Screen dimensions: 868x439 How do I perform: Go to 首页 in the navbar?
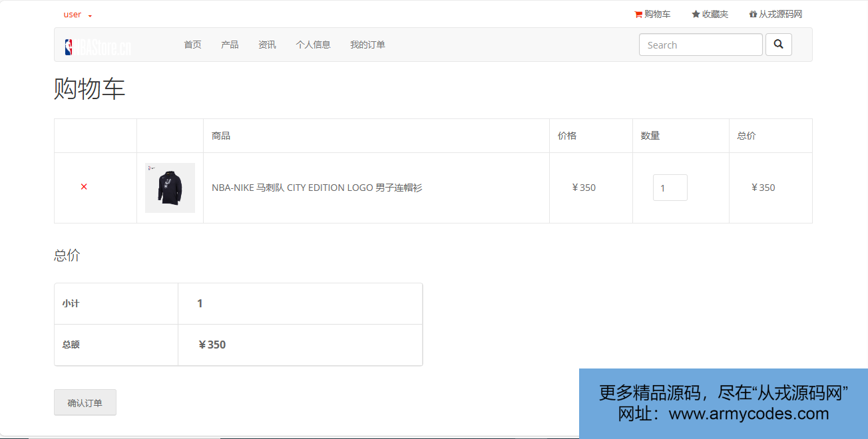click(x=192, y=45)
